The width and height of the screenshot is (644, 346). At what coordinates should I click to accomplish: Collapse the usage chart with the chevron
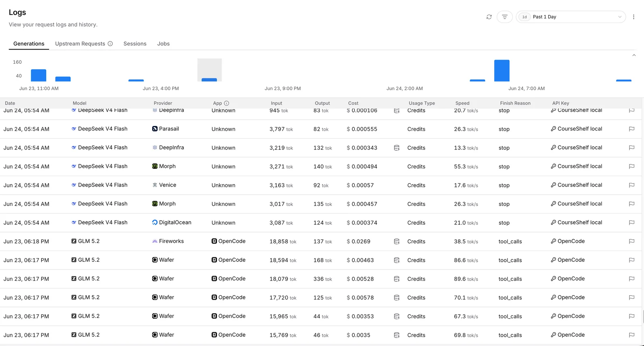tap(634, 55)
